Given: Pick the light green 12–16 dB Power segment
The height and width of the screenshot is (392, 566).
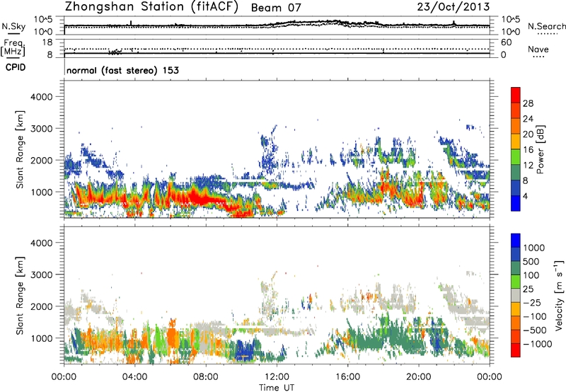Looking at the screenshot, I should point(516,157).
